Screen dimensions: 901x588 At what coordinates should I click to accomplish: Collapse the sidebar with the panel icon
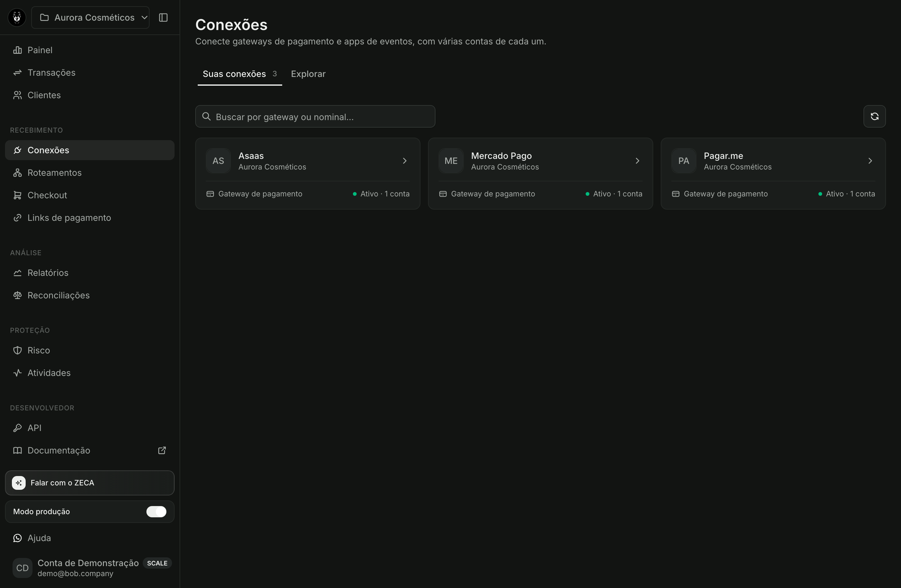point(163,18)
